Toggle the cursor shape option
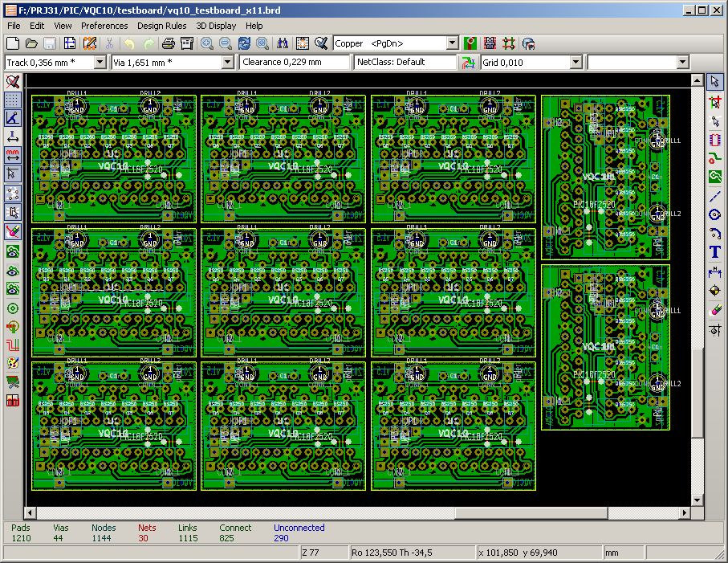The width and height of the screenshot is (728, 563). click(13, 174)
